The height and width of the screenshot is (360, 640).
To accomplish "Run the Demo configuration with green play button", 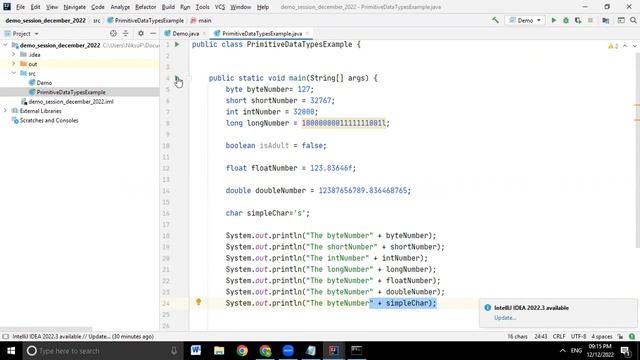I will [x=554, y=20].
